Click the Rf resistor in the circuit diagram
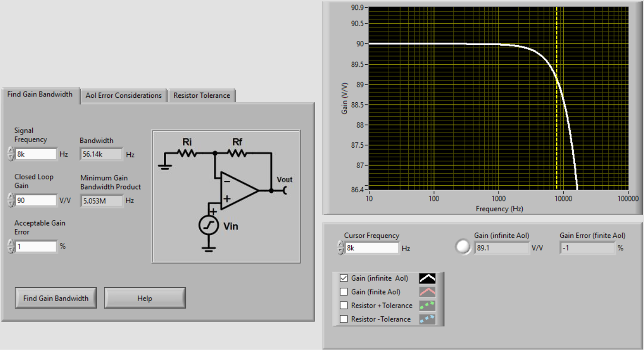 [237, 153]
